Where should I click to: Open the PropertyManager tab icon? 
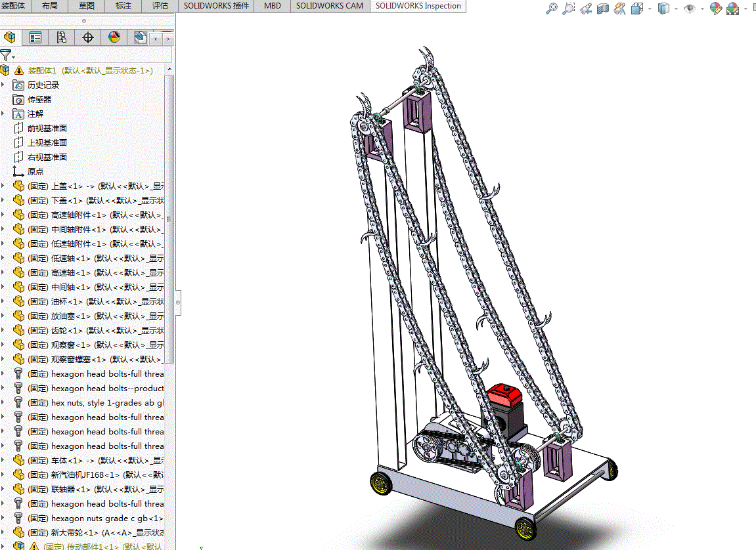[x=35, y=37]
